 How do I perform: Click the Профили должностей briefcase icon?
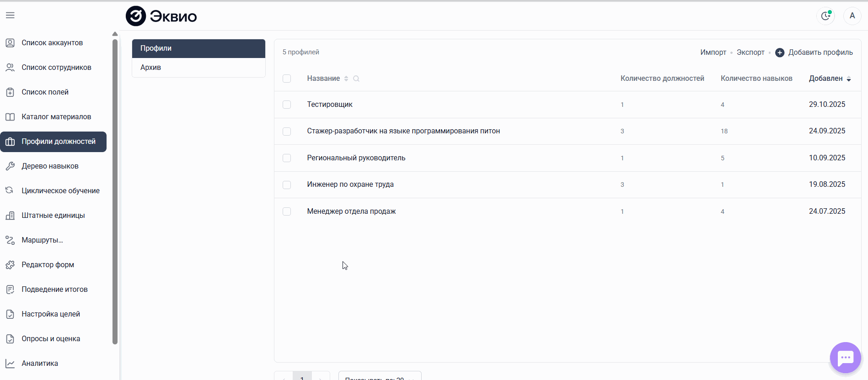[10, 142]
